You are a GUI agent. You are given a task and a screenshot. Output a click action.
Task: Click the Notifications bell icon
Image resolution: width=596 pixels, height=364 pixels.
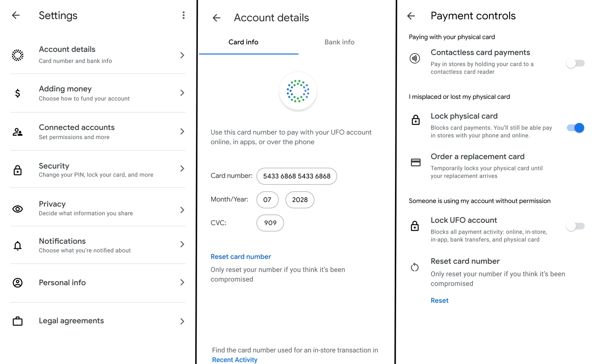pos(17,246)
